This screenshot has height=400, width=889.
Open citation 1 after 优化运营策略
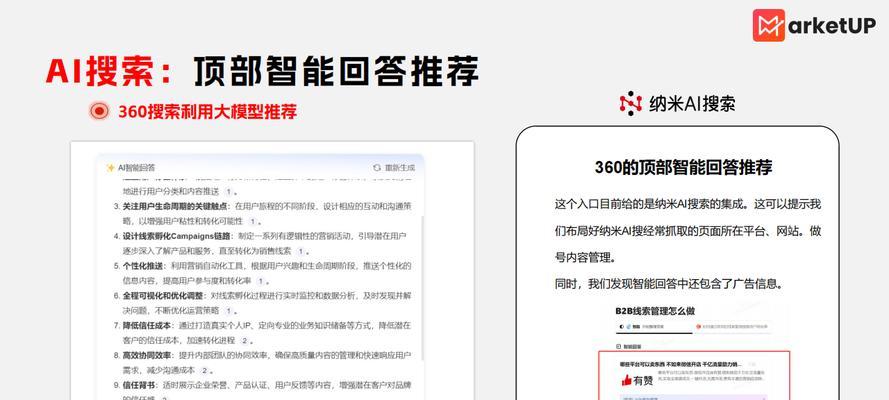[228, 311]
